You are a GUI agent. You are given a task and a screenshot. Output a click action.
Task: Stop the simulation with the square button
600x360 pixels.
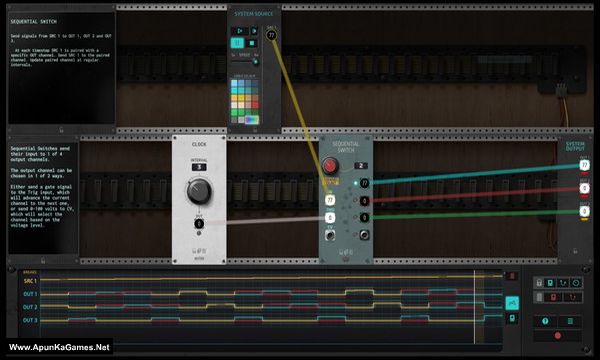[251, 43]
